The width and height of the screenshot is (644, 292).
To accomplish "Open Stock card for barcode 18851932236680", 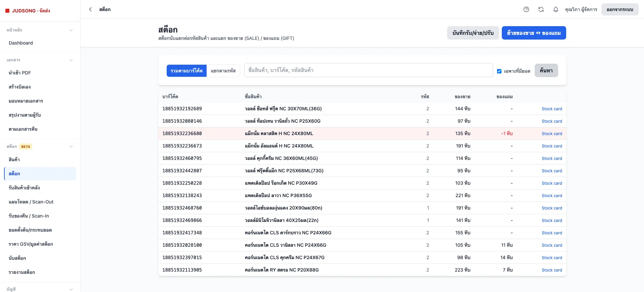I will tap(552, 133).
